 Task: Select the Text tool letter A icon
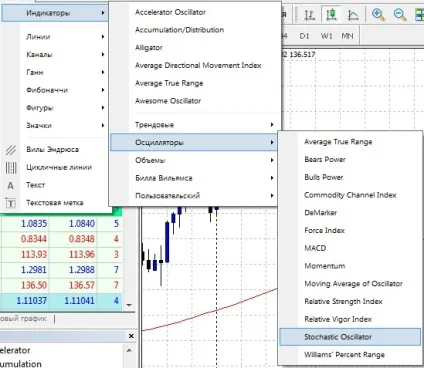coord(11,185)
